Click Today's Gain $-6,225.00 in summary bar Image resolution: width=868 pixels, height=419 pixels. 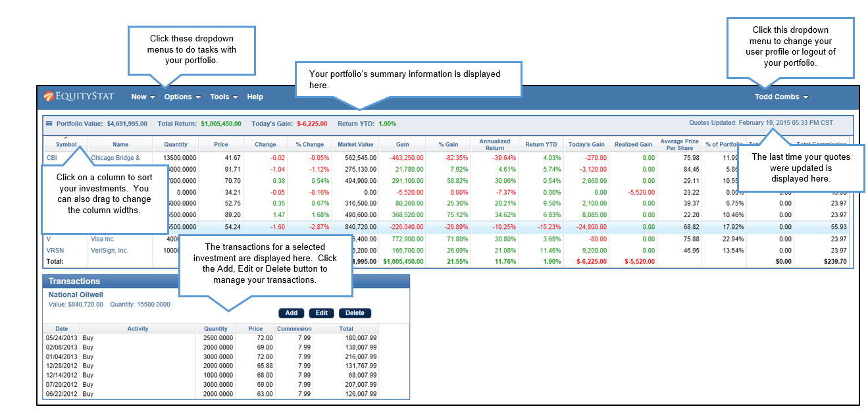289,123
